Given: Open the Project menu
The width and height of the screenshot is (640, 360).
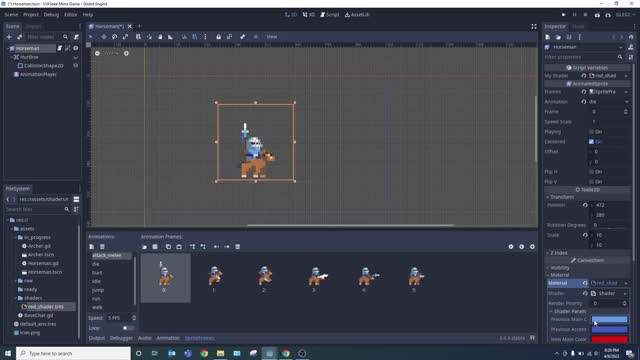Looking at the screenshot, I should pyautogui.click(x=31, y=15).
